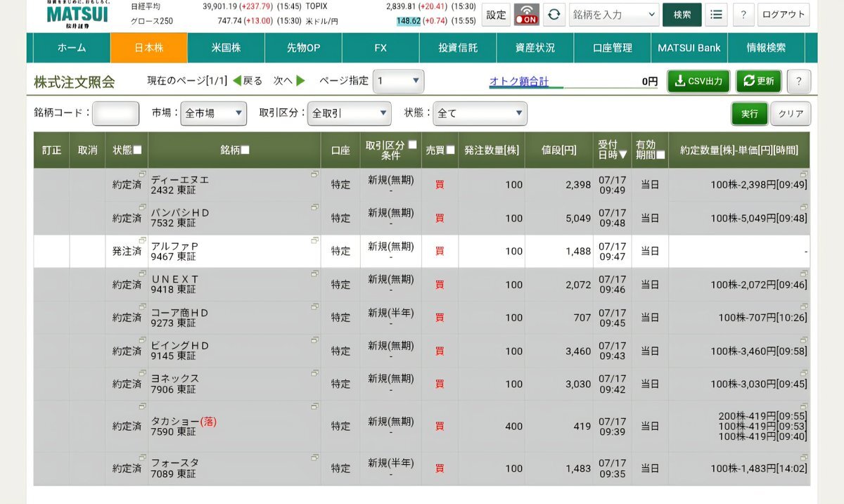The height and width of the screenshot is (504, 844).
Task: Click the refresh quotes icon in header
Action: click(556, 14)
